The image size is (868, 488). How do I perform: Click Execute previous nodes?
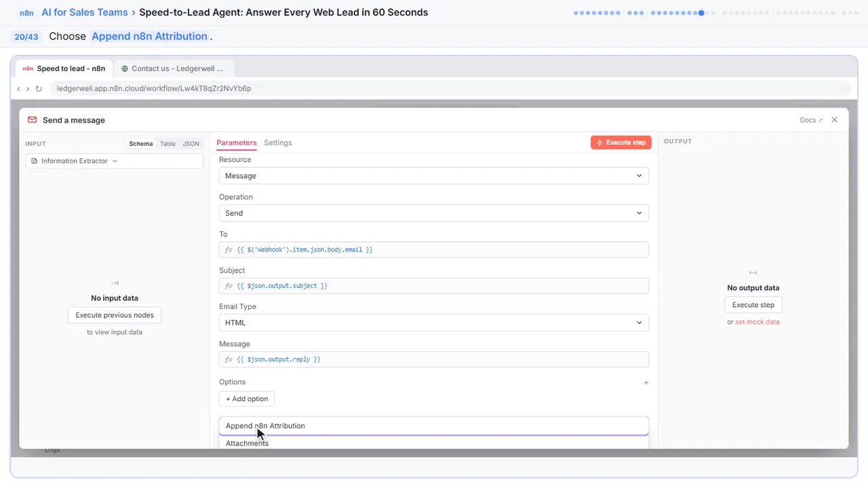tap(115, 315)
